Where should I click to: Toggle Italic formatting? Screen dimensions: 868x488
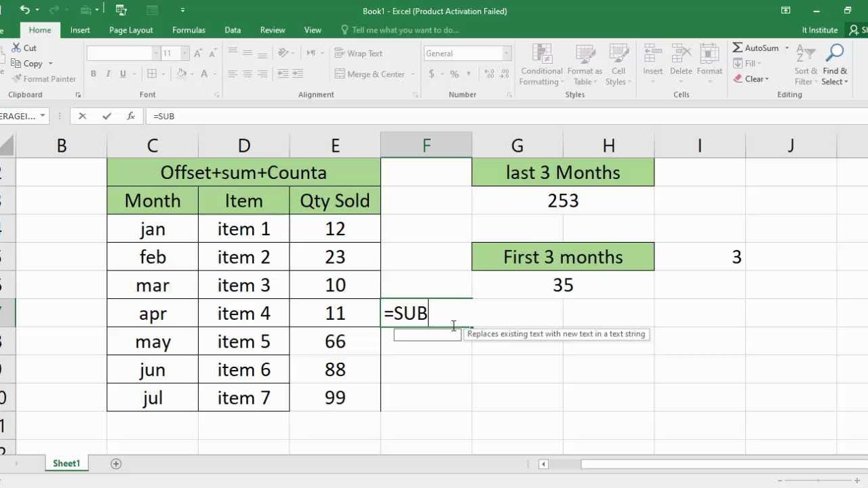click(108, 74)
